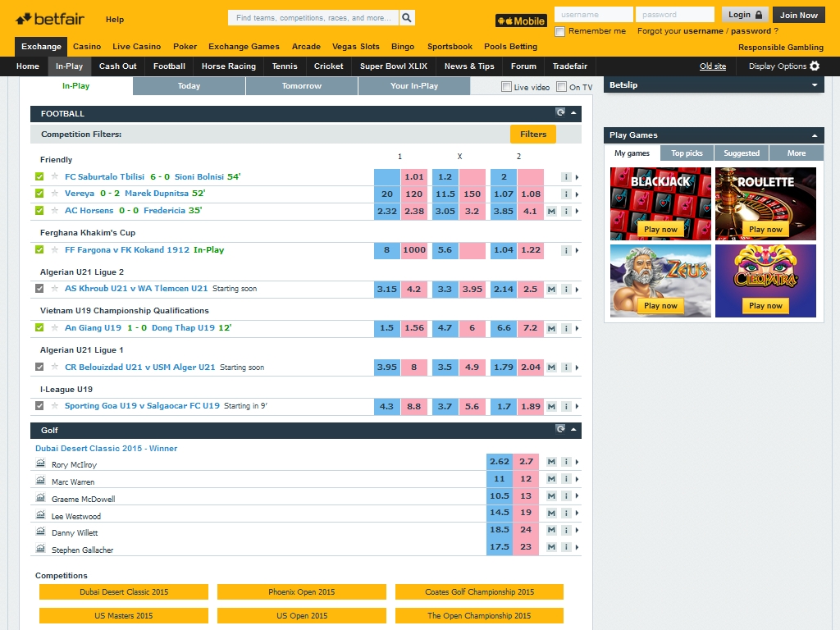This screenshot has width=840, height=630.
Task: Switch to the Tomorrow tab
Action: coord(302,86)
